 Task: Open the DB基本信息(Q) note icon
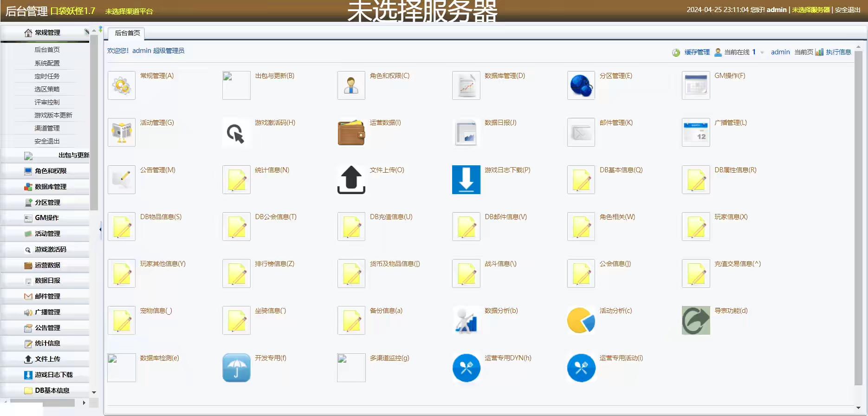pos(581,180)
